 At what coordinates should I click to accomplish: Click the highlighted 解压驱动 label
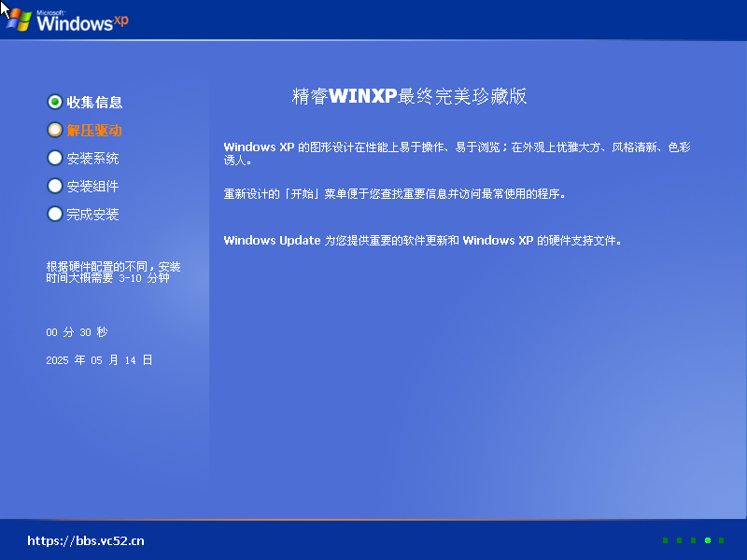point(94,130)
